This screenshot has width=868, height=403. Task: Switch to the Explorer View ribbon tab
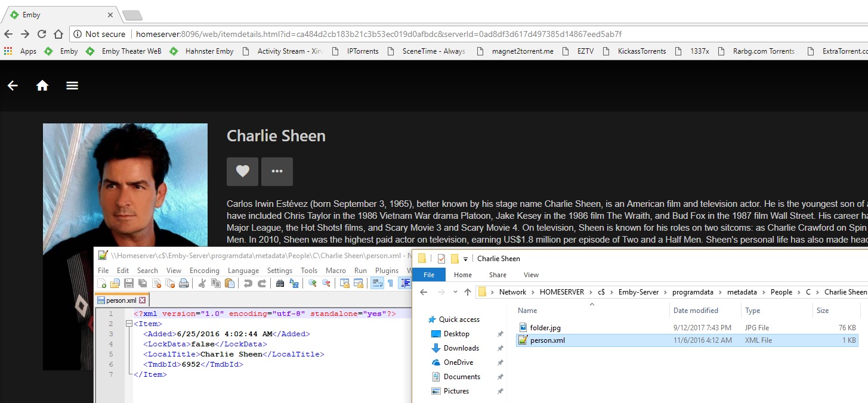click(x=531, y=275)
